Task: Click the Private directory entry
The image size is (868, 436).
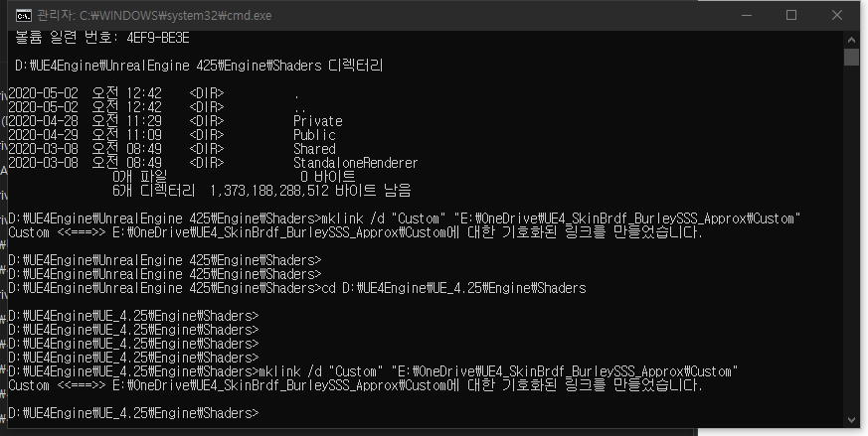Action: [x=314, y=121]
